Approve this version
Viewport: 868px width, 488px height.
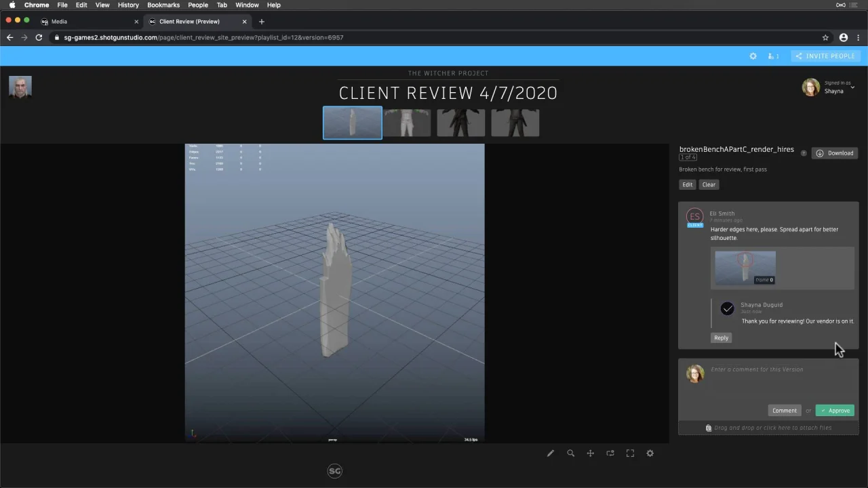(835, 410)
